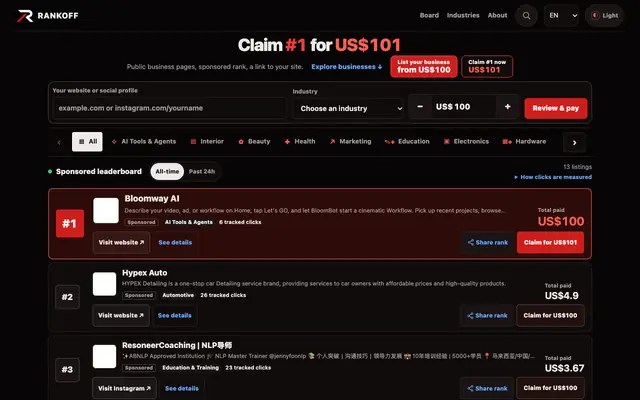The width and height of the screenshot is (640, 400).
Task: Select the All category tab
Action: tap(87, 142)
